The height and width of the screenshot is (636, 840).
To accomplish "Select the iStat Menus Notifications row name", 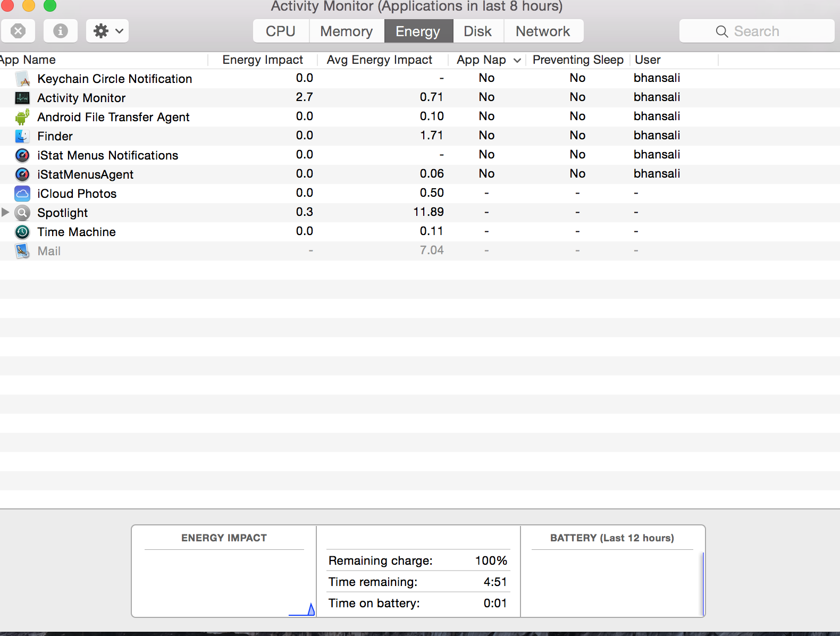I will 108,155.
